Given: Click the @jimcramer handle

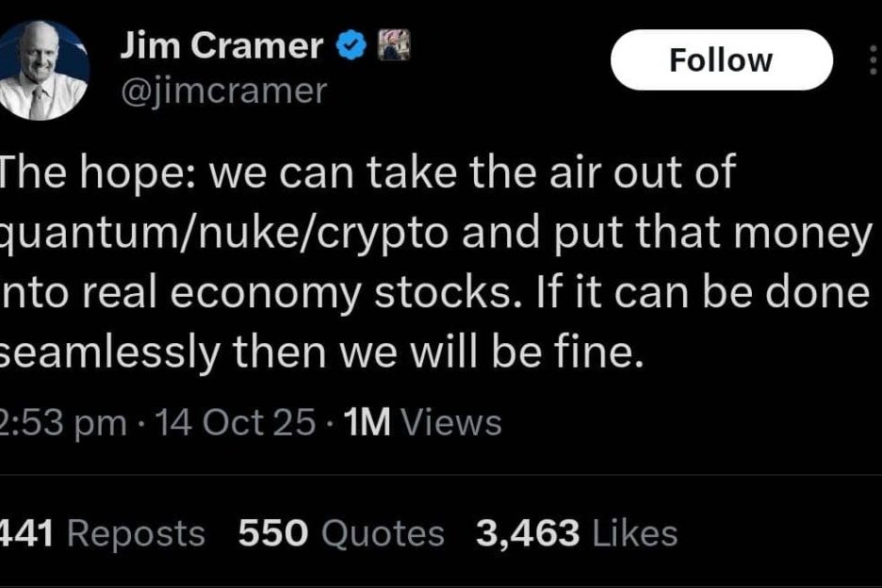Looking at the screenshot, I should pyautogui.click(x=223, y=90).
